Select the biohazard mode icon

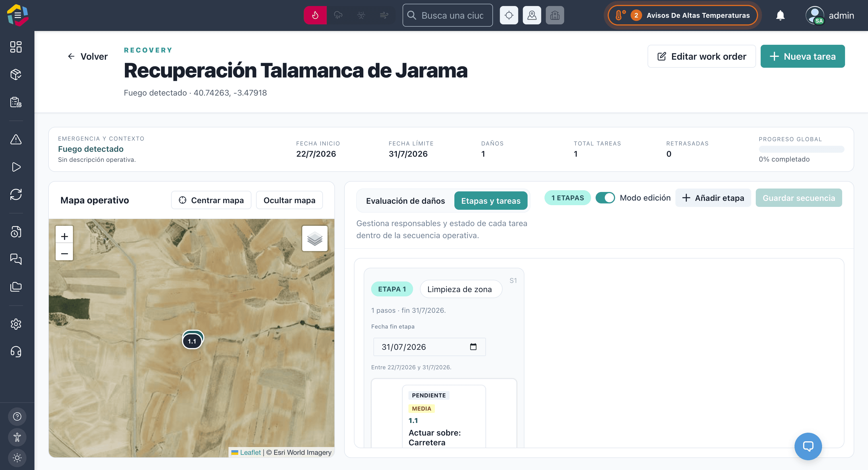tap(361, 15)
